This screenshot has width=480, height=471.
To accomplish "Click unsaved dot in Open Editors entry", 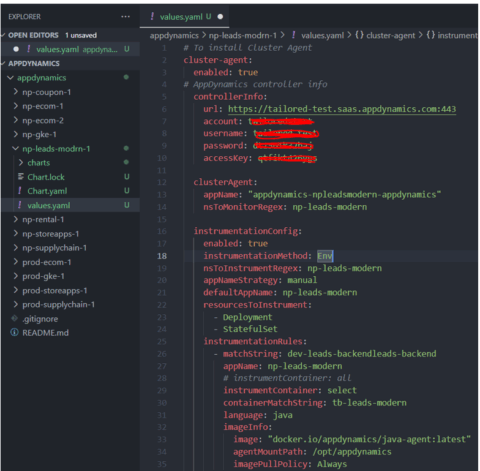I will 16,49.
